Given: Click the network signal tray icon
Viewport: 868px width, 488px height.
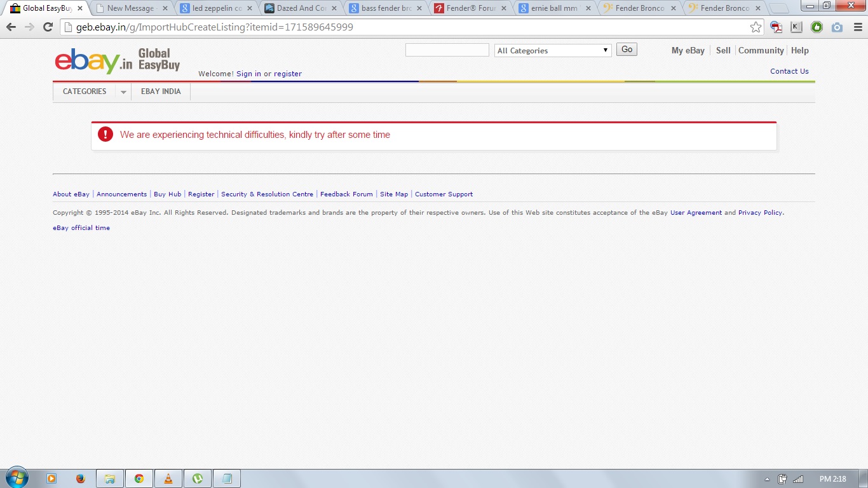Looking at the screenshot, I should pyautogui.click(x=798, y=479).
